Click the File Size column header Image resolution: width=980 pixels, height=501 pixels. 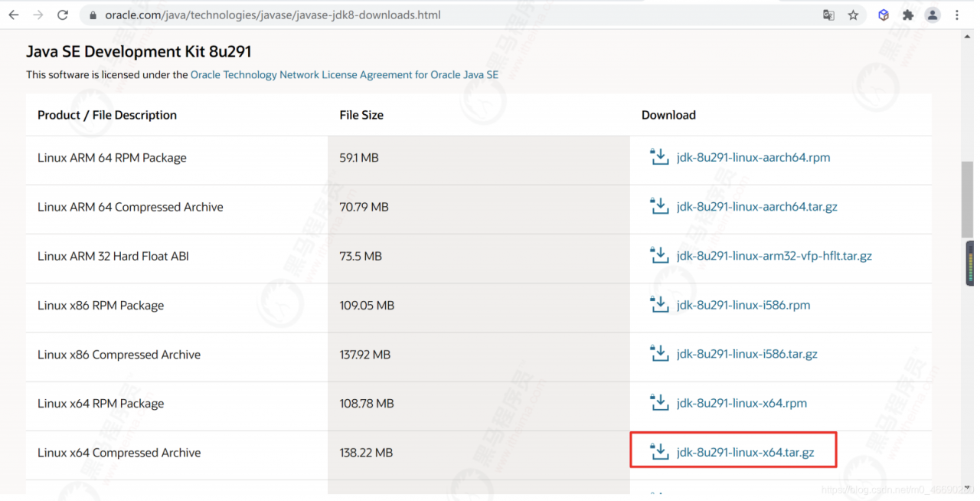361,115
